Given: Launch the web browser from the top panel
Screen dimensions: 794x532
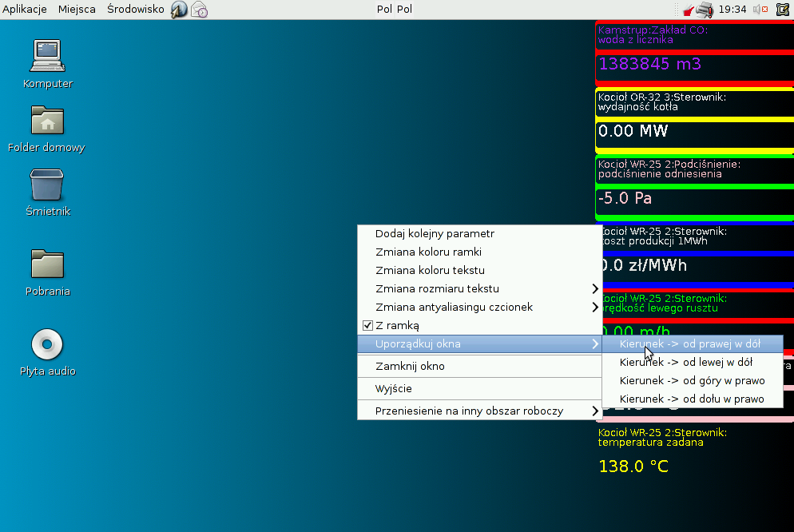Looking at the screenshot, I should click(179, 9).
